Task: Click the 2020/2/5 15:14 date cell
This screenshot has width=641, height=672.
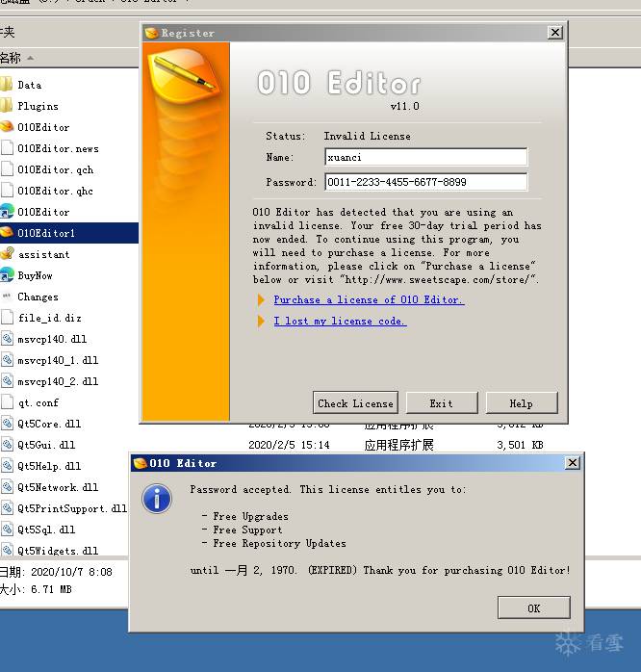Action: coord(290,445)
